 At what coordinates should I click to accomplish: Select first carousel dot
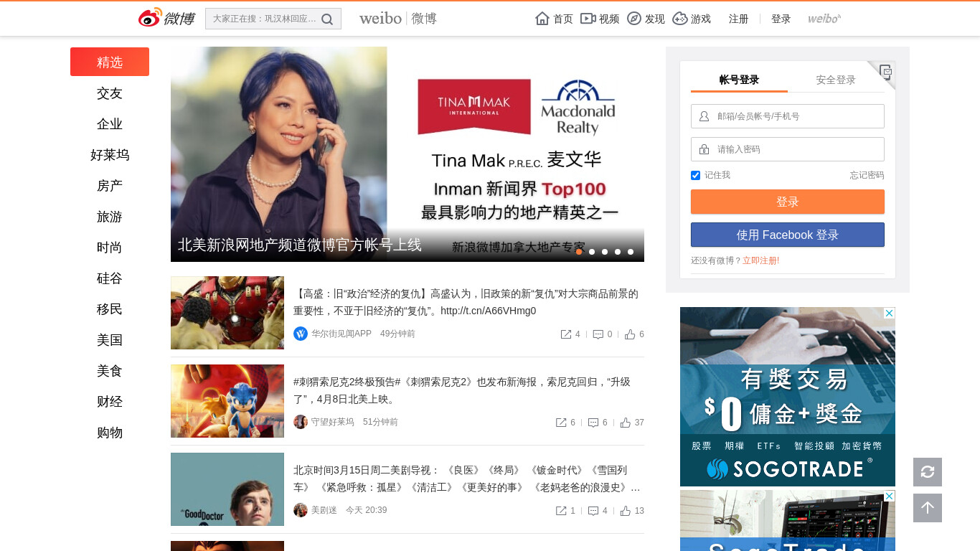point(579,252)
